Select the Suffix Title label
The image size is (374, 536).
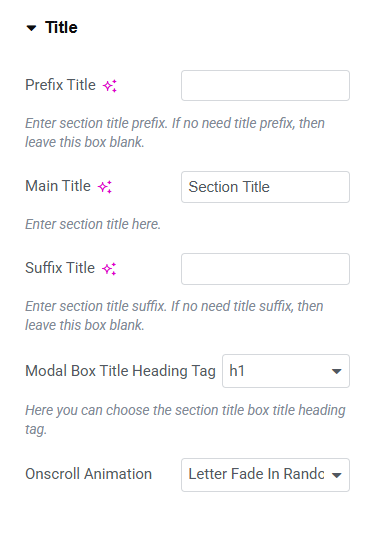pyautogui.click(x=60, y=268)
